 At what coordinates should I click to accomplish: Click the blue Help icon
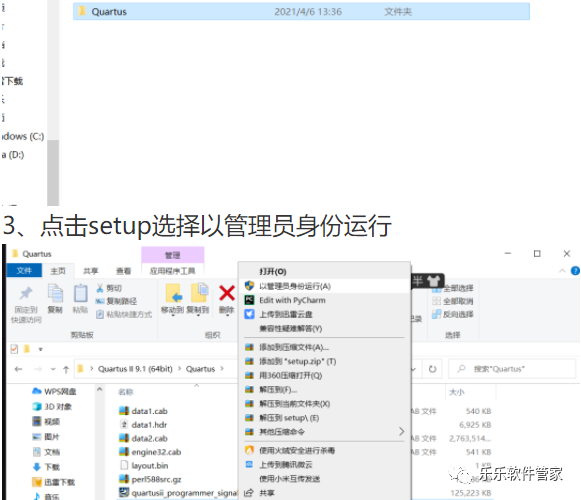[x=575, y=271]
